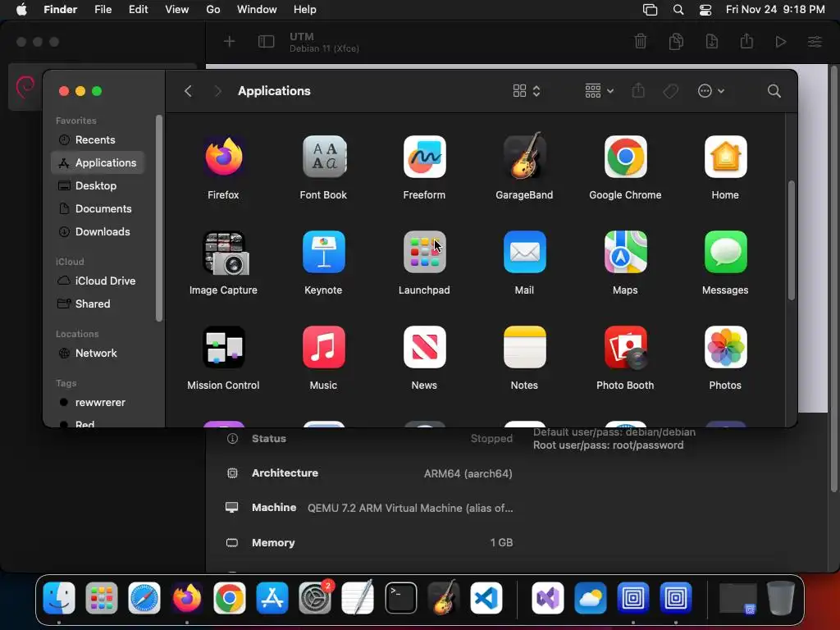The image size is (840, 630).
Task: Select the Mail app icon
Action: [524, 253]
